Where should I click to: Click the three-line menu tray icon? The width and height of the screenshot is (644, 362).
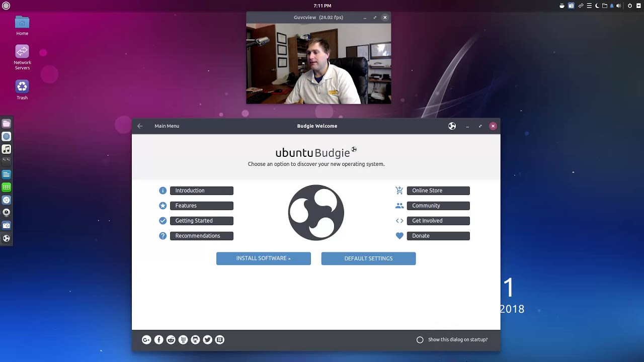click(x=589, y=6)
